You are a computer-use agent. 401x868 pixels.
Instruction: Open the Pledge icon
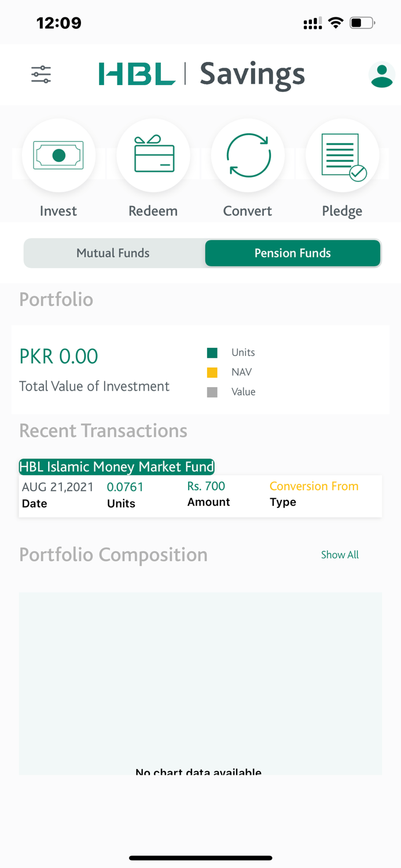click(x=342, y=155)
